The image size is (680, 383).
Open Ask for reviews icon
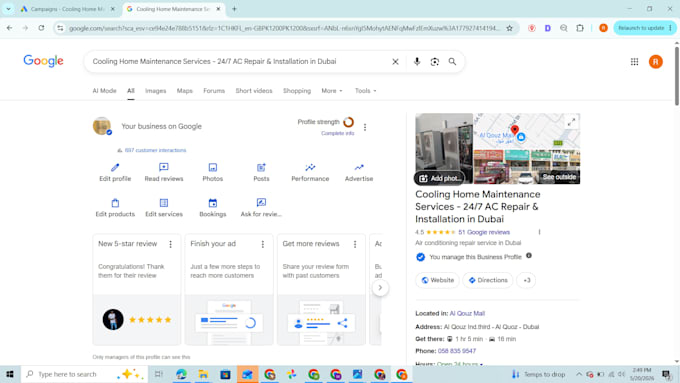click(x=261, y=203)
